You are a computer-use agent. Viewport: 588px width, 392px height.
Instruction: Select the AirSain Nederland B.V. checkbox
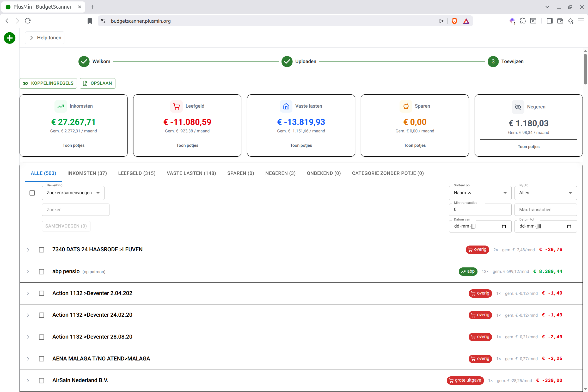[x=41, y=381]
